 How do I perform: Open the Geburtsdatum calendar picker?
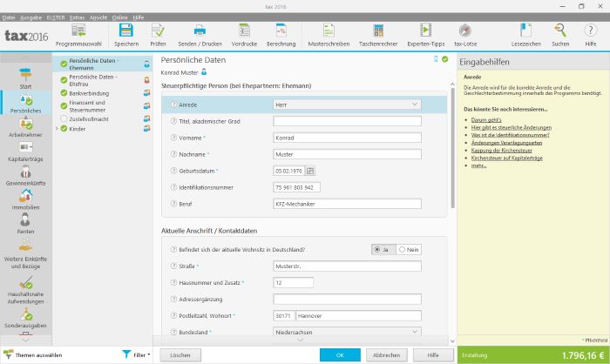click(x=310, y=171)
